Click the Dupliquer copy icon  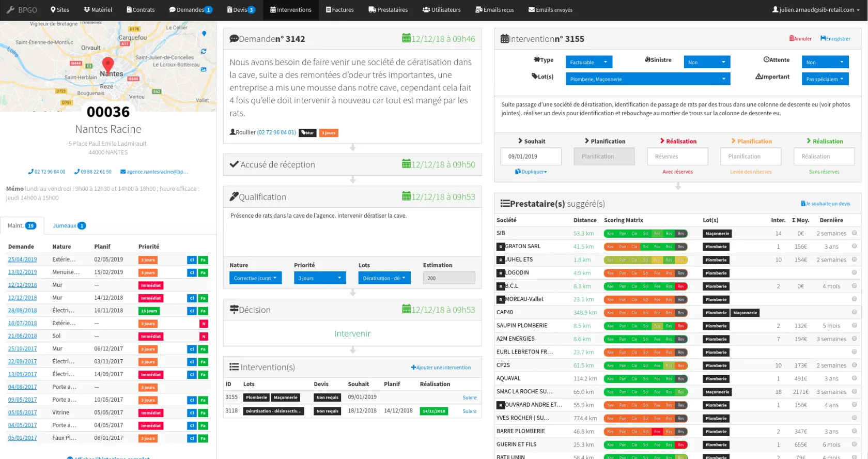click(x=518, y=172)
